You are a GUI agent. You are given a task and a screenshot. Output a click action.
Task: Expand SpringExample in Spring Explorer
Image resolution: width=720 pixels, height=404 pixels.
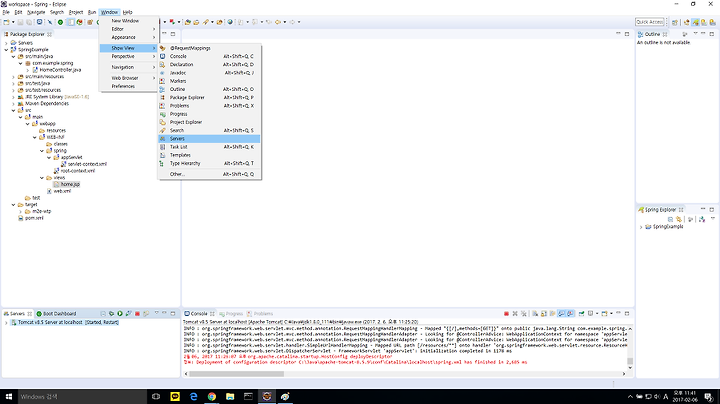(x=641, y=227)
